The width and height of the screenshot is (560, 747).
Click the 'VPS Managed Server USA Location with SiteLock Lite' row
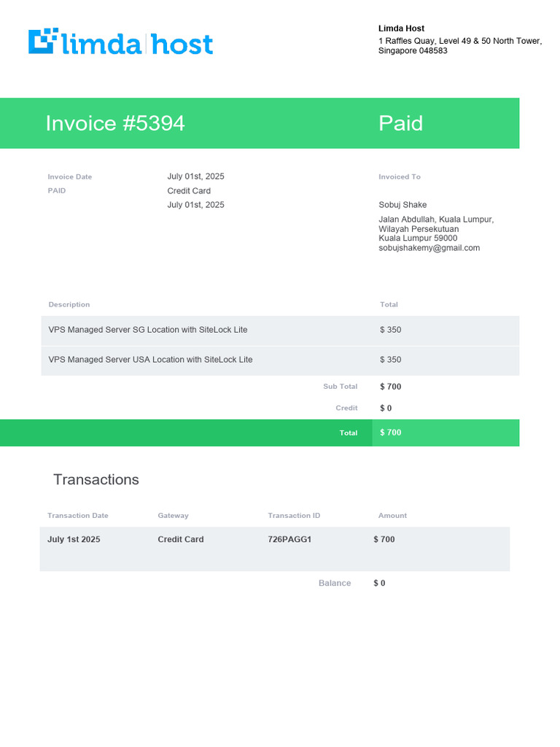pos(280,360)
